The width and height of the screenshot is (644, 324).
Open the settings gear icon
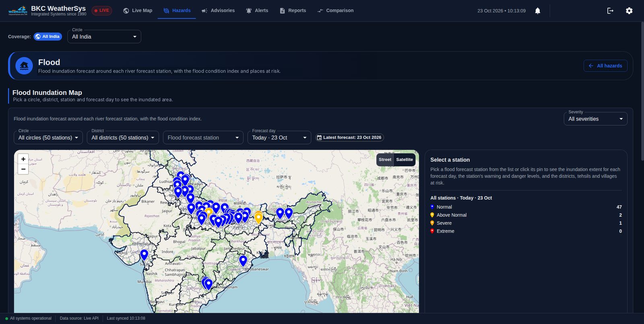629,11
